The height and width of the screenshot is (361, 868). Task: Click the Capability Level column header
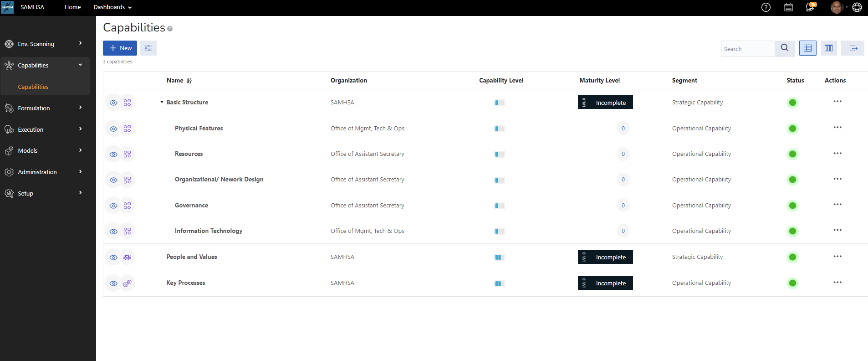[501, 80]
